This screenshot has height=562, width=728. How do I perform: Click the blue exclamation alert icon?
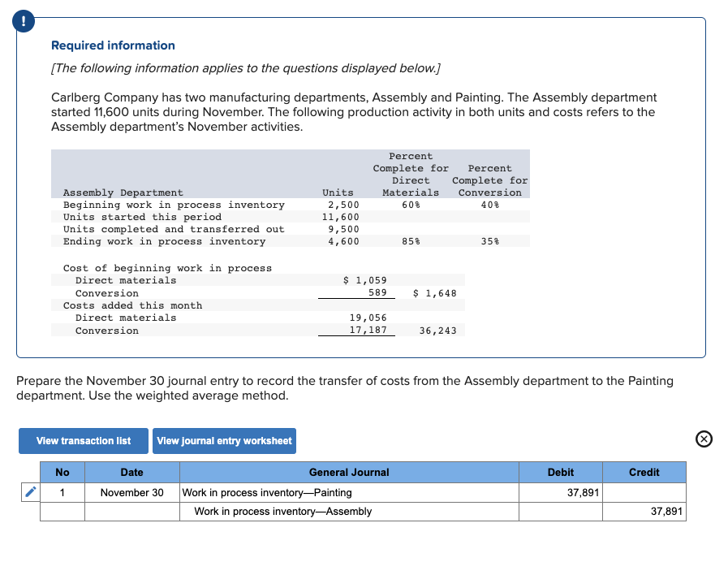click(x=24, y=22)
